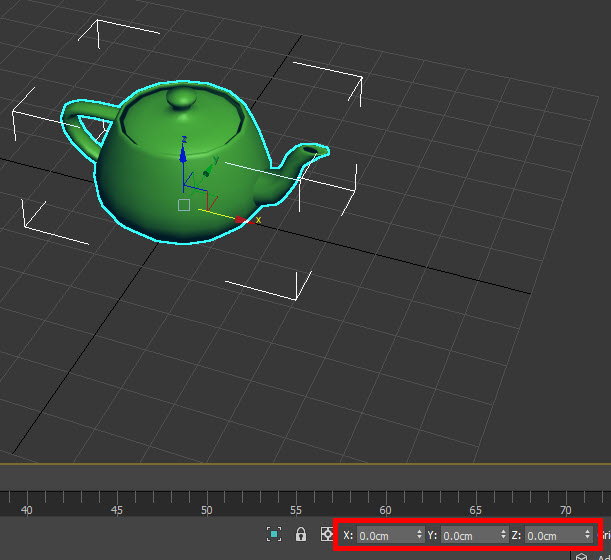Jump to frame 60 on the timeline
The image size is (611, 560).
pos(385,510)
